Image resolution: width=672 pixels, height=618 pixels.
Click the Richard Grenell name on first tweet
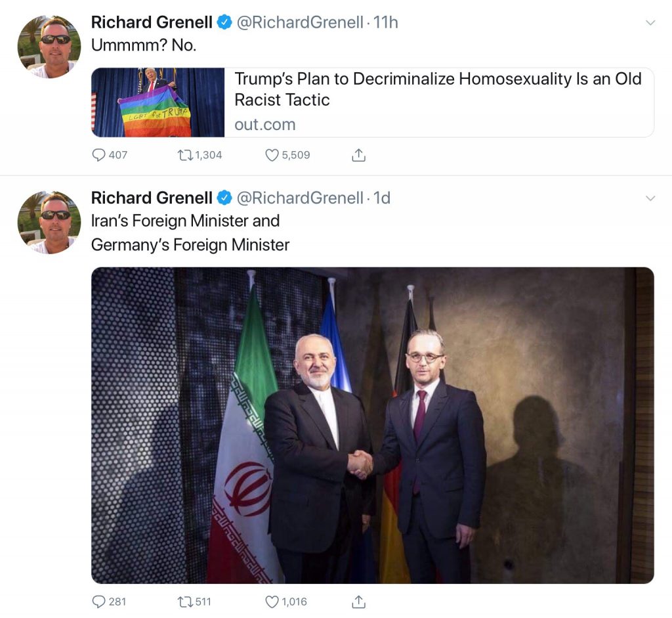152,22
